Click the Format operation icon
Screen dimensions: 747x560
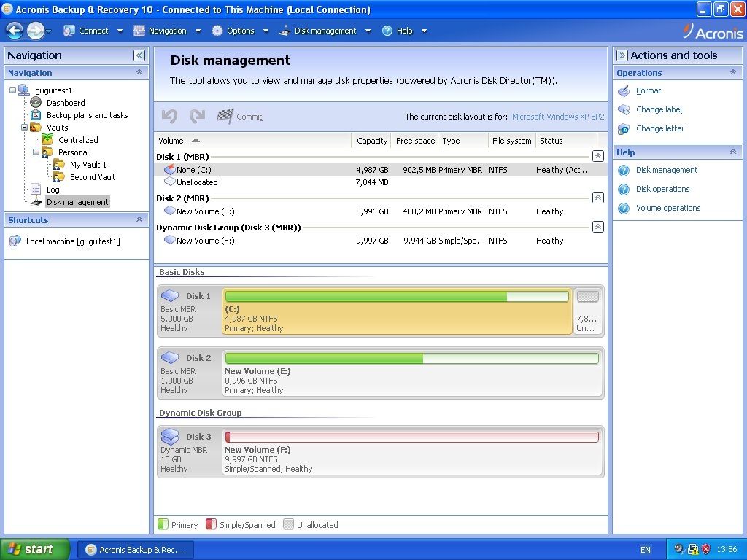point(624,91)
